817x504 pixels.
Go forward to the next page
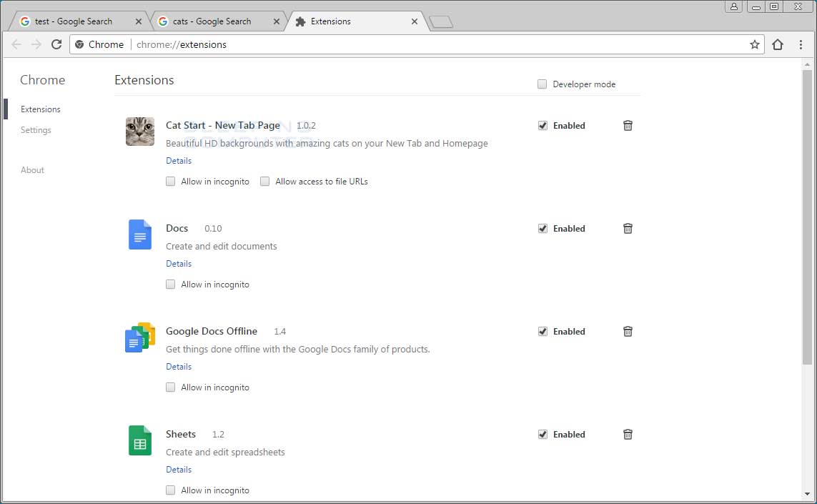pyautogui.click(x=36, y=45)
